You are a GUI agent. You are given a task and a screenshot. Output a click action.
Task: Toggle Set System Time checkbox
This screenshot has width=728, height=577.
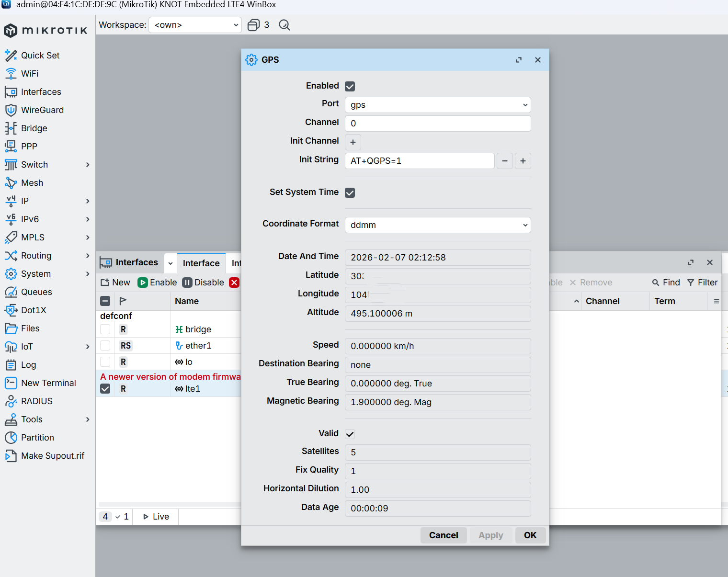350,192
